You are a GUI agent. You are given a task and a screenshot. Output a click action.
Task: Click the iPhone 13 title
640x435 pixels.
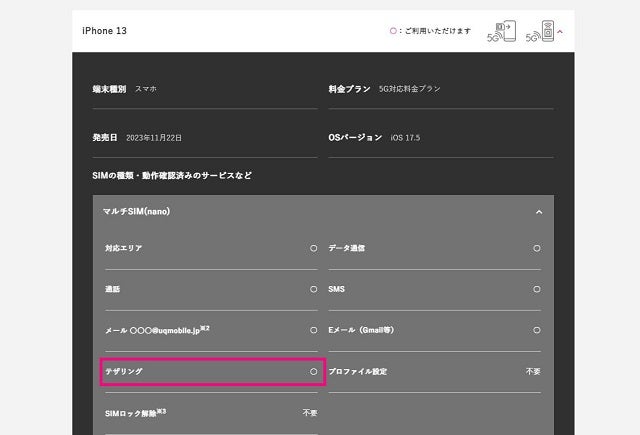(x=104, y=31)
